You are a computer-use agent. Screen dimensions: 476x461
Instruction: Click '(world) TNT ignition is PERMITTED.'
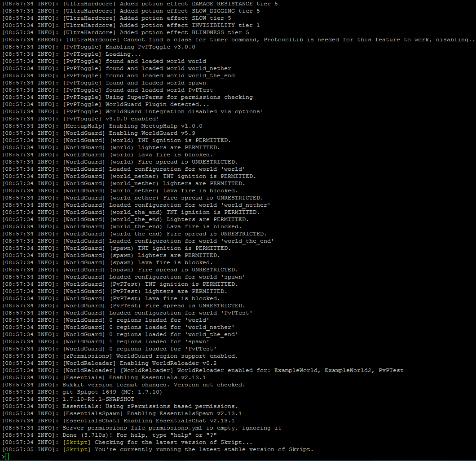point(170,140)
